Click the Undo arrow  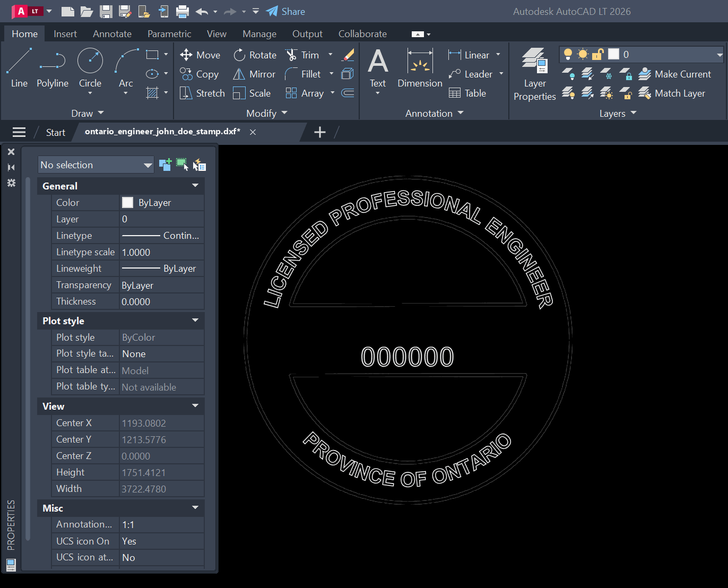click(202, 12)
